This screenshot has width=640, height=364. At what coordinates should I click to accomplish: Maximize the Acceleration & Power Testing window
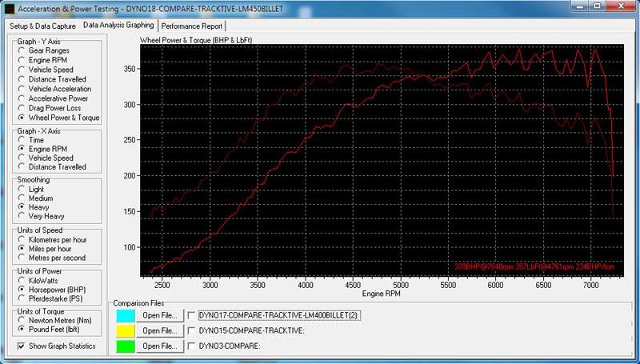pyautogui.click(x=597, y=6)
